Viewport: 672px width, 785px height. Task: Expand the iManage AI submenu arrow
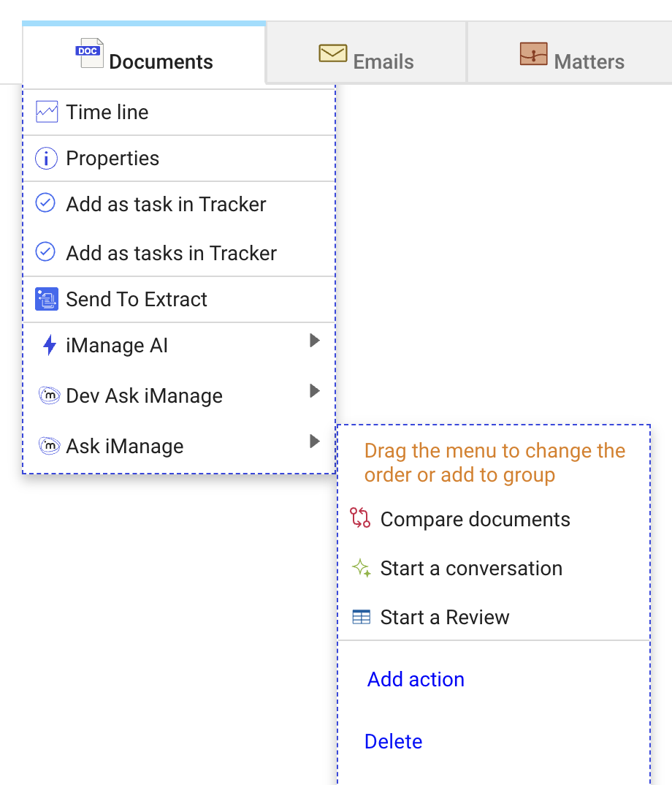click(315, 340)
